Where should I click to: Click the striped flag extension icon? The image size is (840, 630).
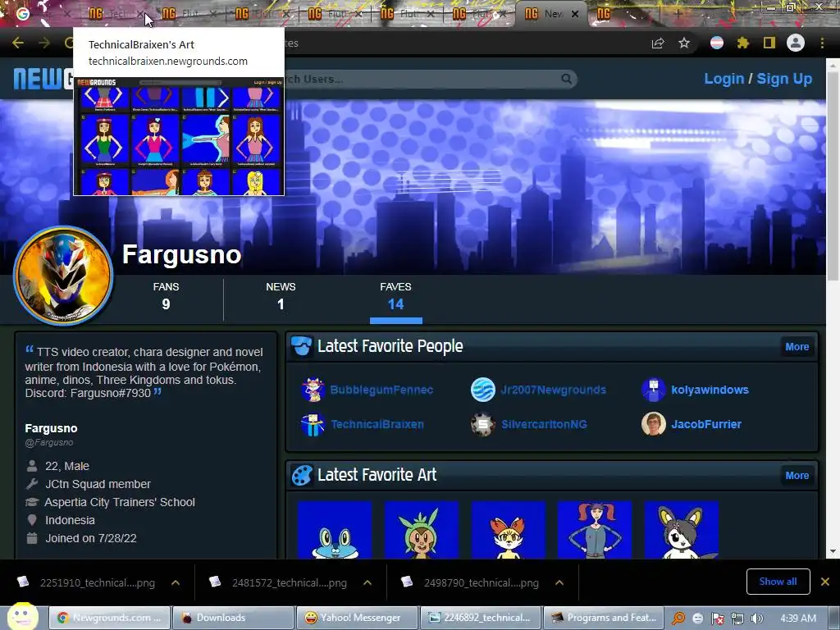717,43
